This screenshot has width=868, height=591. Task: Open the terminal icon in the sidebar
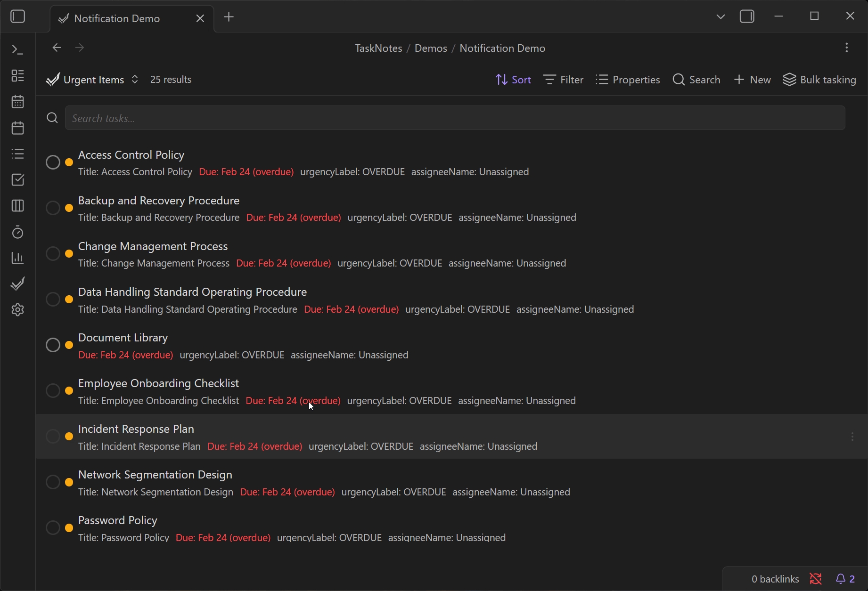click(17, 49)
